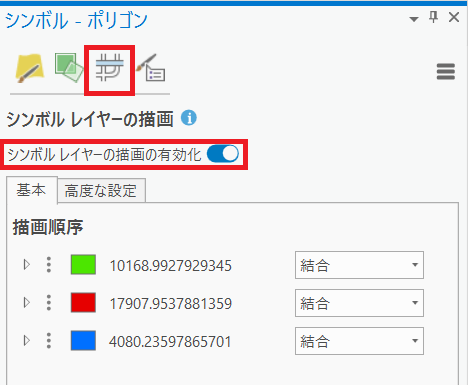The height and width of the screenshot is (385, 468).
Task: Click the シンボル - ポリゴン pane title
Action: pos(76,20)
